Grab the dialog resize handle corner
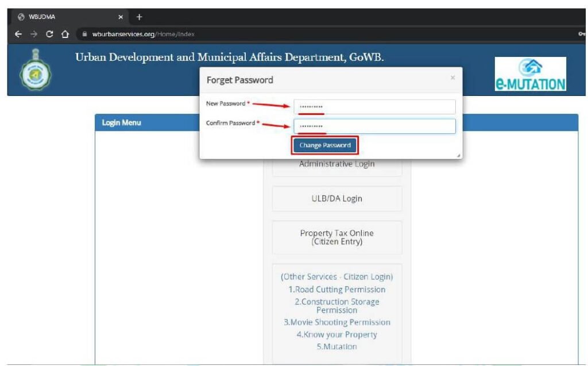 [x=458, y=155]
